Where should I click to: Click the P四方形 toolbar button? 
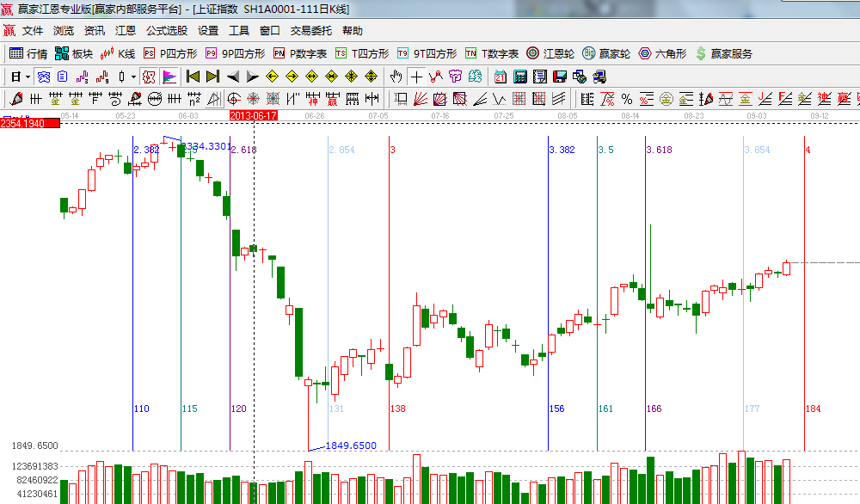point(169,53)
